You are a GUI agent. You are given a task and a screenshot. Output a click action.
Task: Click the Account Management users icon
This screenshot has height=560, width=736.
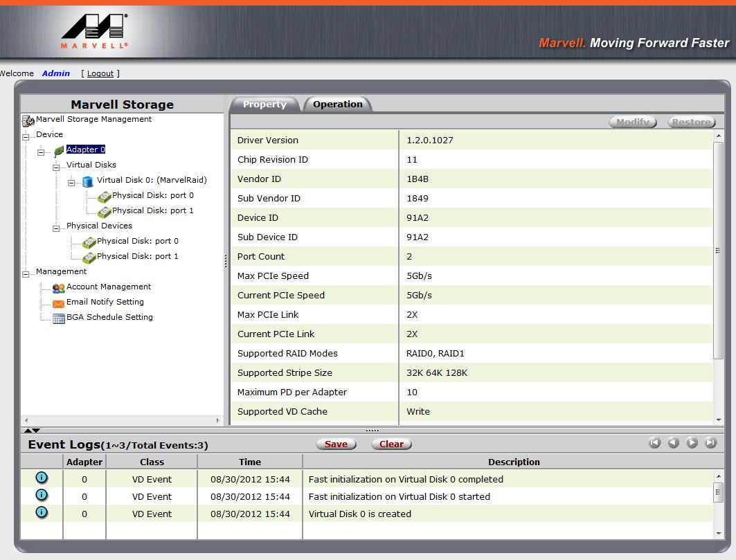58,288
